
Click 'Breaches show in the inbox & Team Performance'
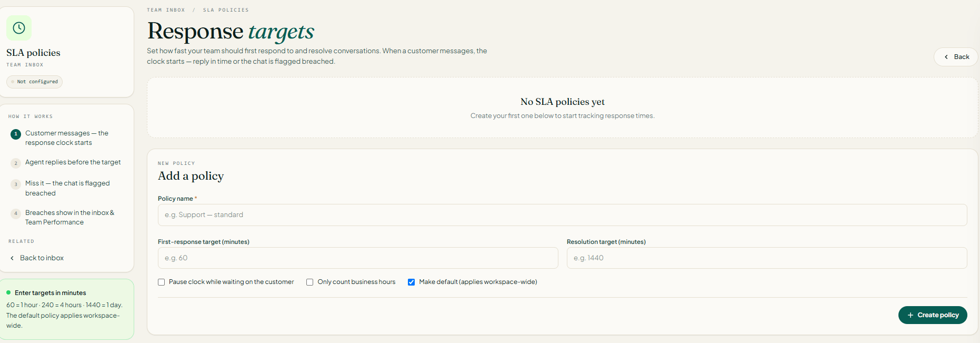(x=69, y=218)
